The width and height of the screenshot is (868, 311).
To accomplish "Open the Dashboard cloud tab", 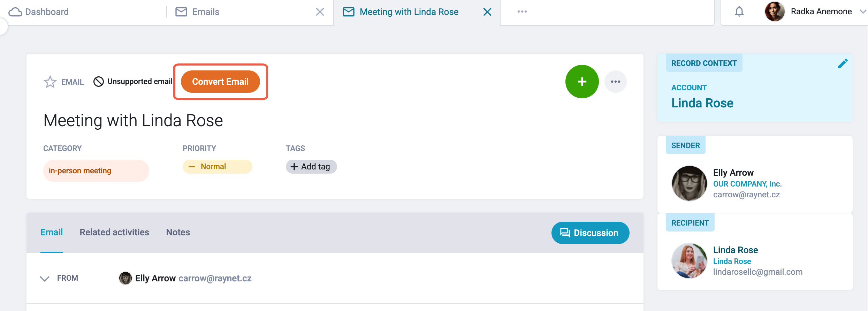I will pyautogui.click(x=39, y=12).
